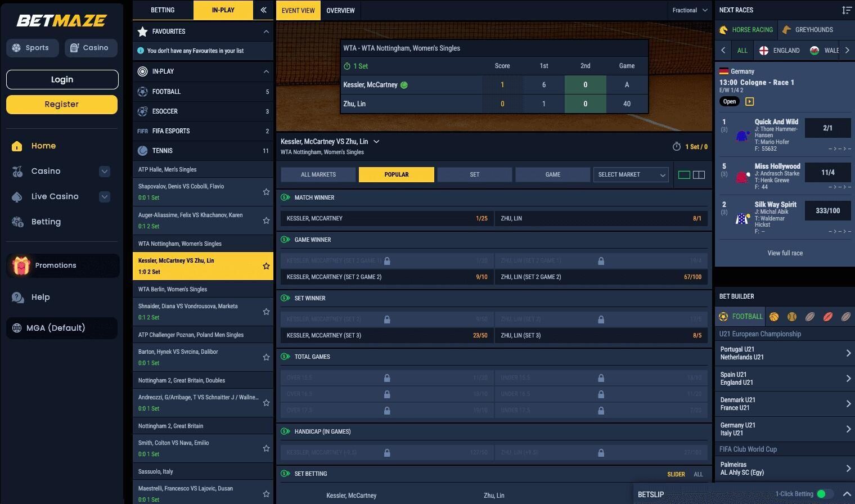Expand the Live Casino submenu arrow
This screenshot has width=855, height=504.
[x=105, y=197]
